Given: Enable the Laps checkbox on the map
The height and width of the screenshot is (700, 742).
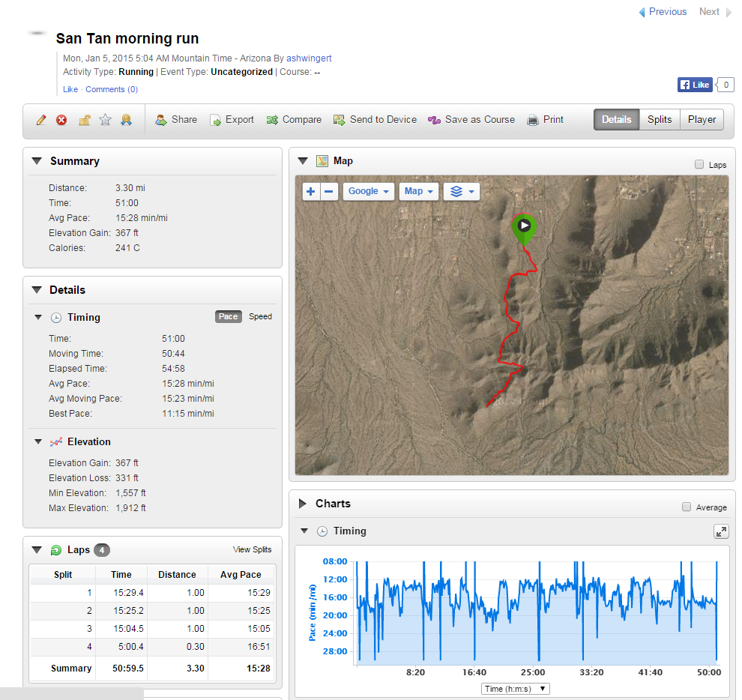Looking at the screenshot, I should [699, 164].
